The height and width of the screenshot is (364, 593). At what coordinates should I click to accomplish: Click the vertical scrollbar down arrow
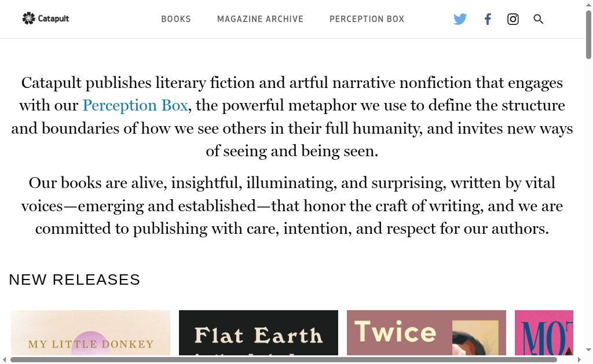[x=588, y=351]
